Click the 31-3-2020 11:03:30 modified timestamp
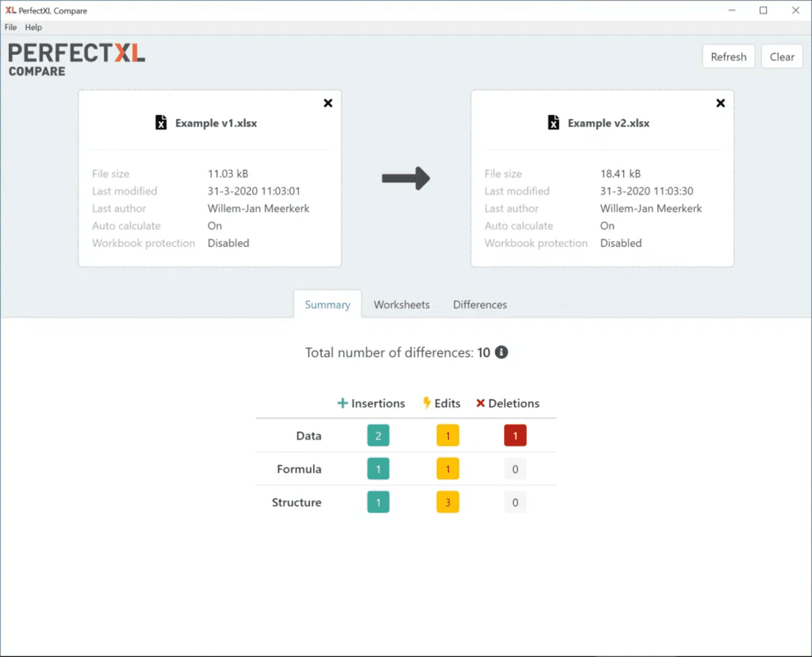 pyautogui.click(x=647, y=191)
